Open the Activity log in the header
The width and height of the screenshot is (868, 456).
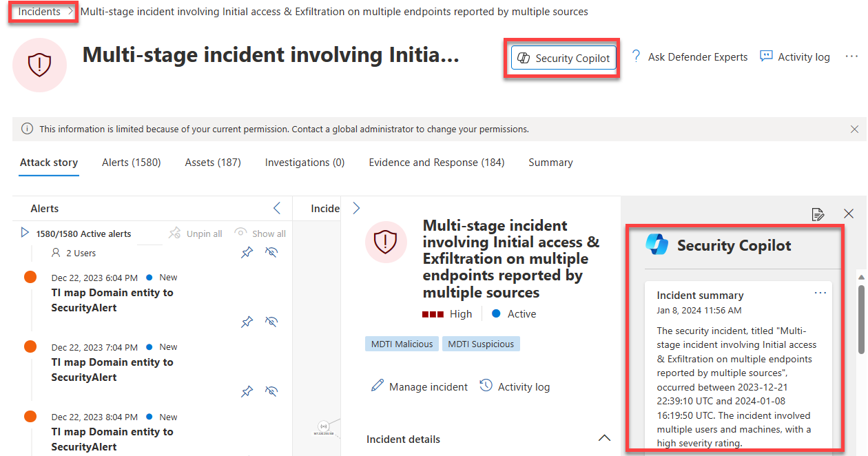tap(794, 57)
